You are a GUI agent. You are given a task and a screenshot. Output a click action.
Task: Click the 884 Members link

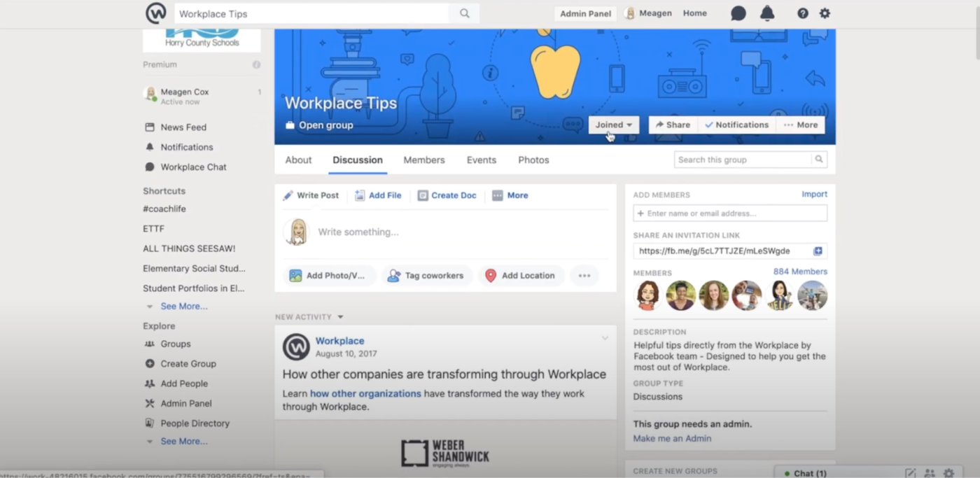pos(800,272)
